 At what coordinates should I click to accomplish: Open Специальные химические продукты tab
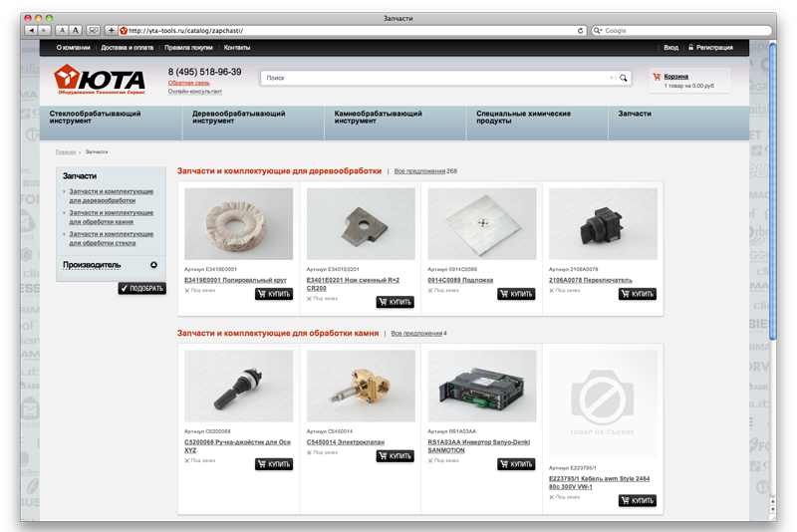[x=537, y=123]
